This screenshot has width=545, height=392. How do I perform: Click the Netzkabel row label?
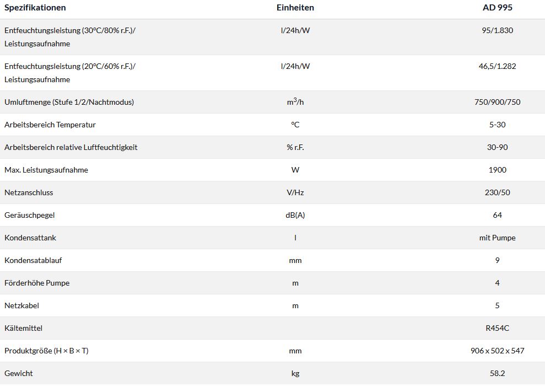point(21,305)
